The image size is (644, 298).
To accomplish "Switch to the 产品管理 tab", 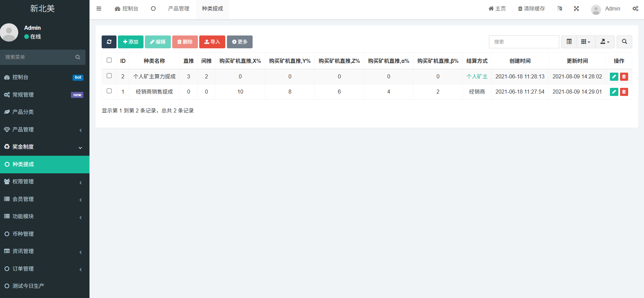I will [179, 9].
